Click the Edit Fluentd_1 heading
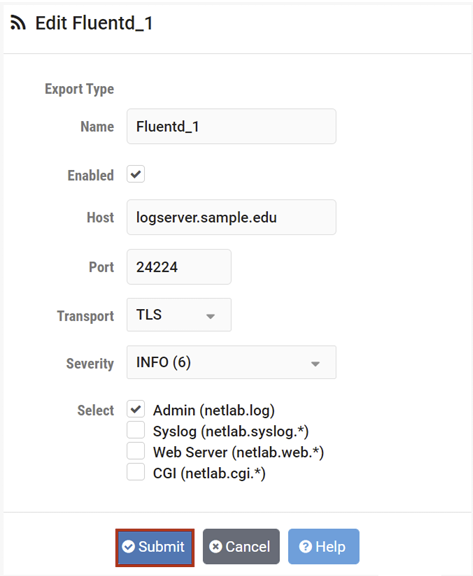Viewport: 473px width, 576px height. (94, 23)
